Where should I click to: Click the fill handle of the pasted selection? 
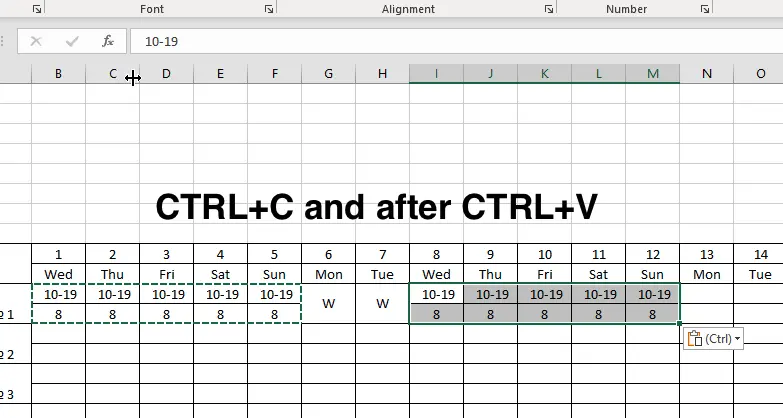click(680, 323)
